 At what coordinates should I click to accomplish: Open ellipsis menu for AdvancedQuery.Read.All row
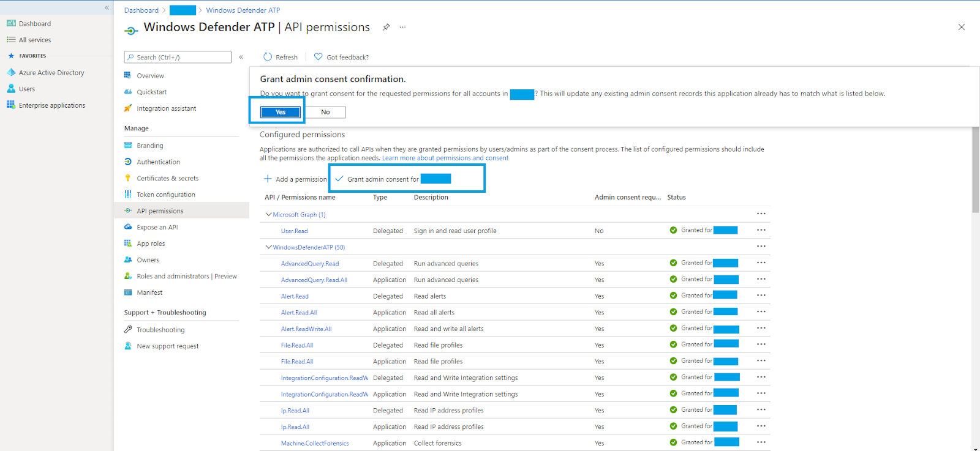[761, 279]
